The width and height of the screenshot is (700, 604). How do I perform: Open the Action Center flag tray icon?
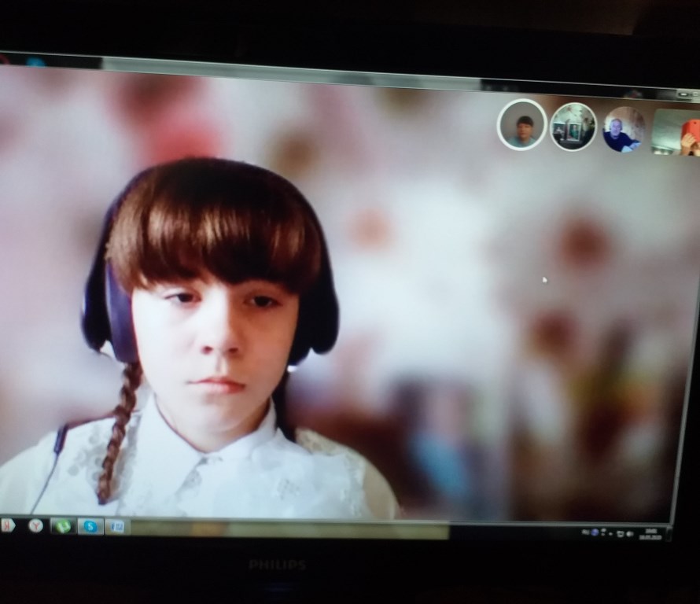click(x=609, y=533)
